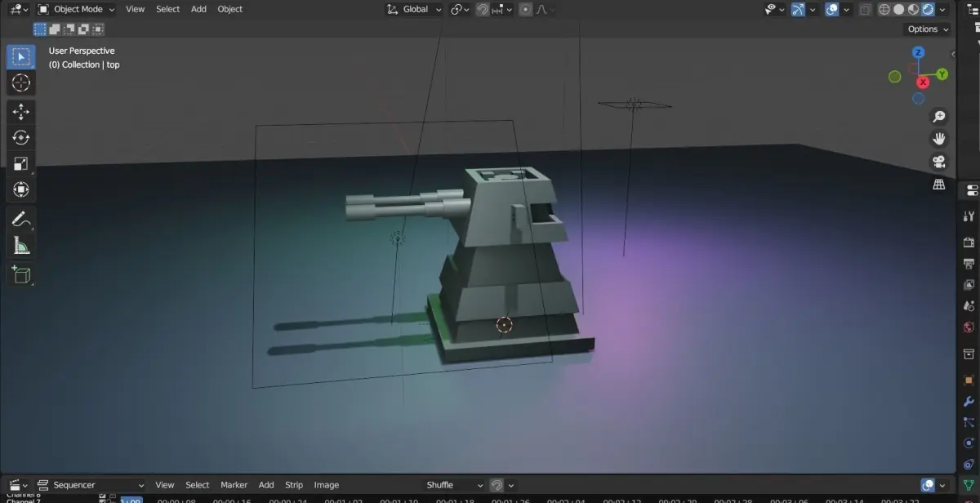
Task: Open the Physics properties tab
Action: (x=969, y=443)
